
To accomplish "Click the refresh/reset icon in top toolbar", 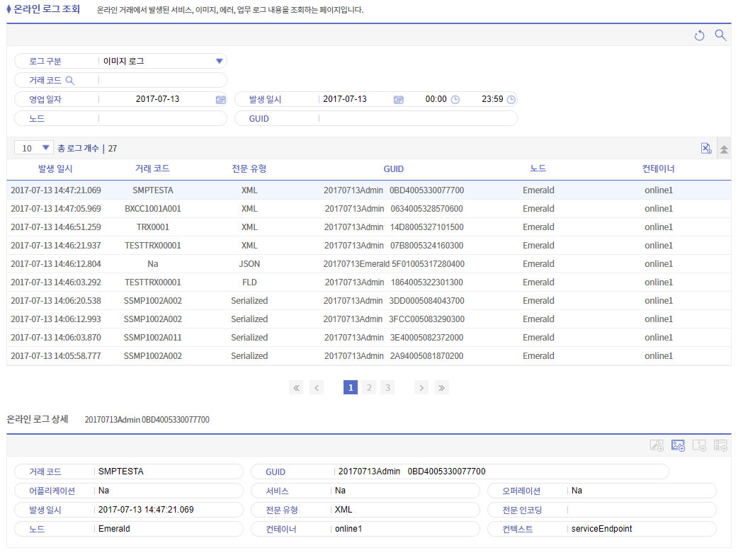I will [x=699, y=35].
